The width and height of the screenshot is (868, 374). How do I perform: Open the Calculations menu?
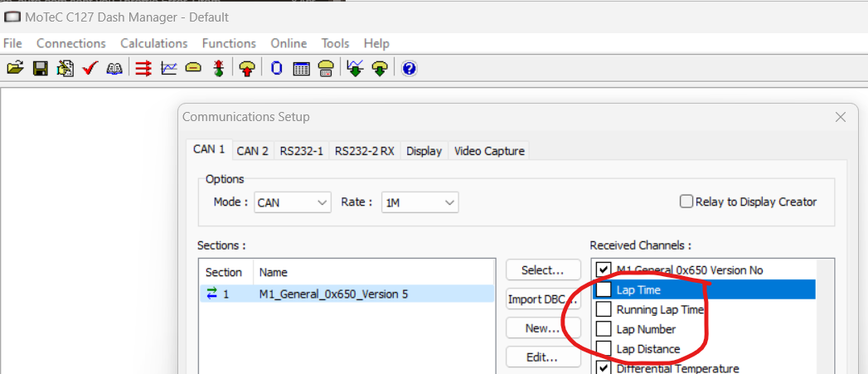154,43
